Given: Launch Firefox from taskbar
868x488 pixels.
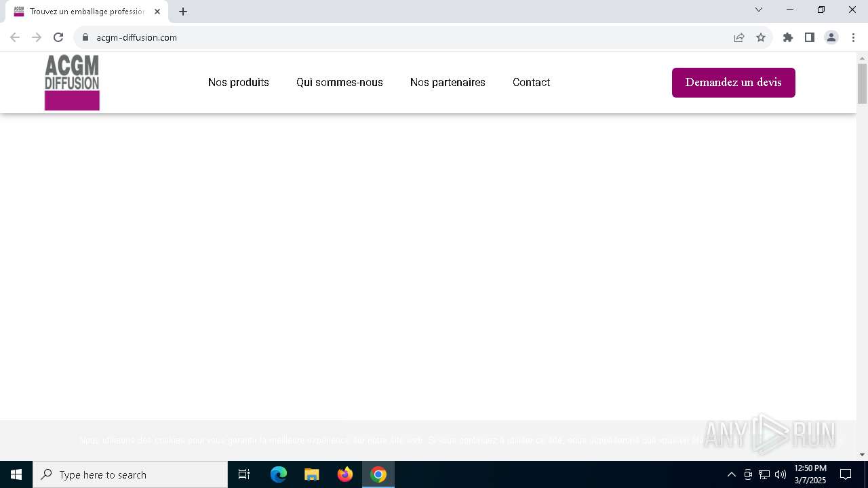Looking at the screenshot, I should pos(345,474).
